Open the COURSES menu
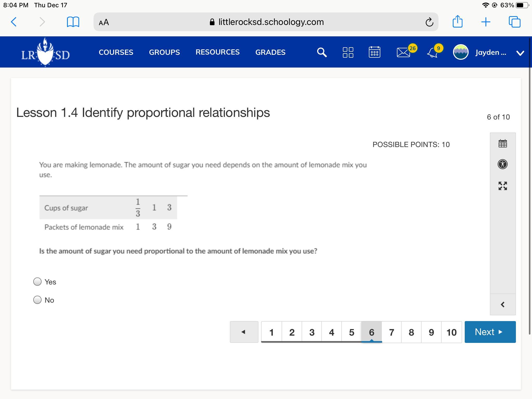The height and width of the screenshot is (399, 532). pos(116,52)
